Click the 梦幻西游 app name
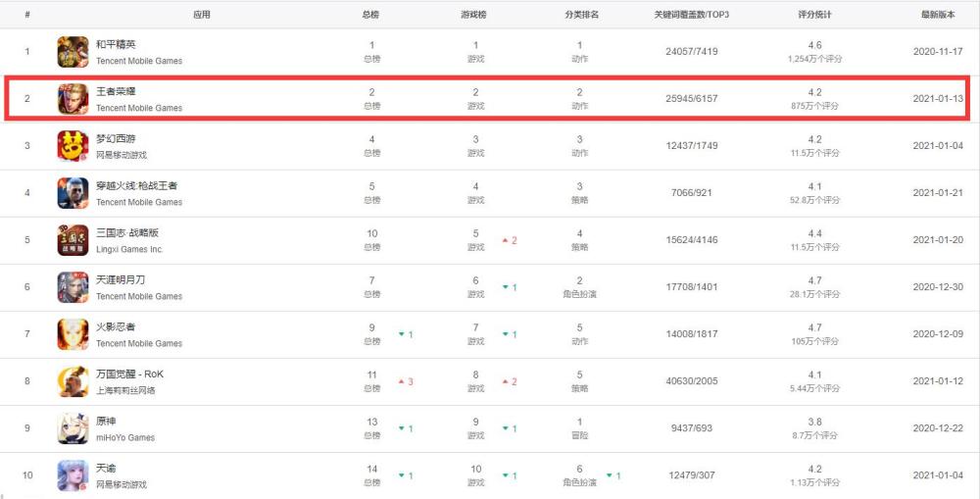 116,138
